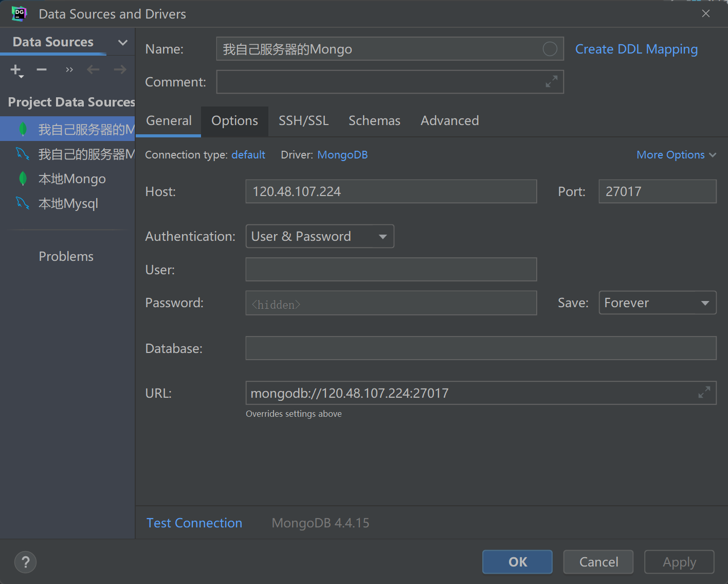Expand the More Options dropdown

point(676,155)
